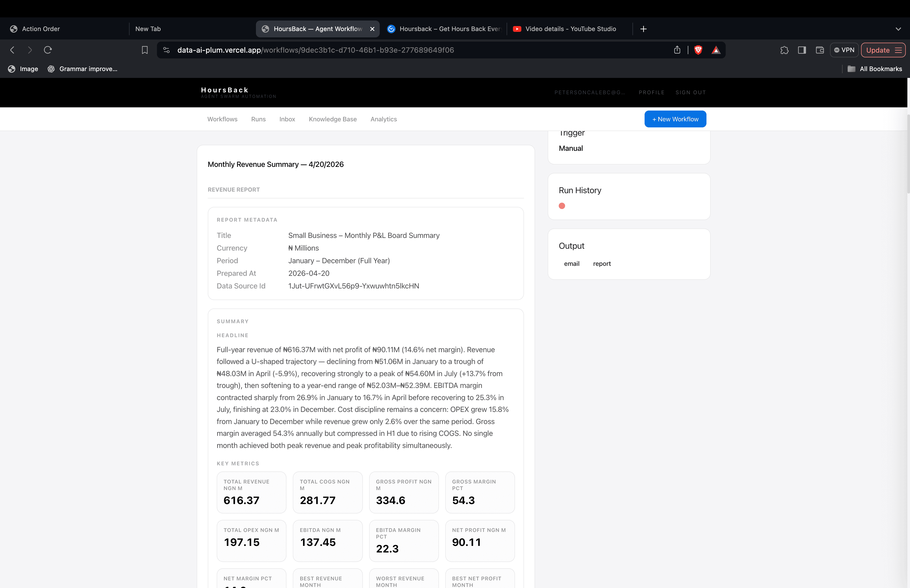Open the Brave Wallet icon
910x588 pixels.
click(819, 50)
